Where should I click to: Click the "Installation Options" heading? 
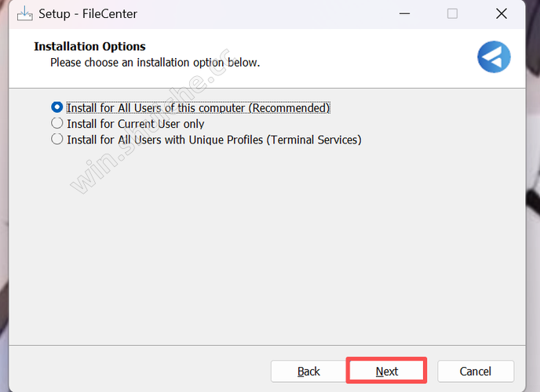tap(89, 46)
